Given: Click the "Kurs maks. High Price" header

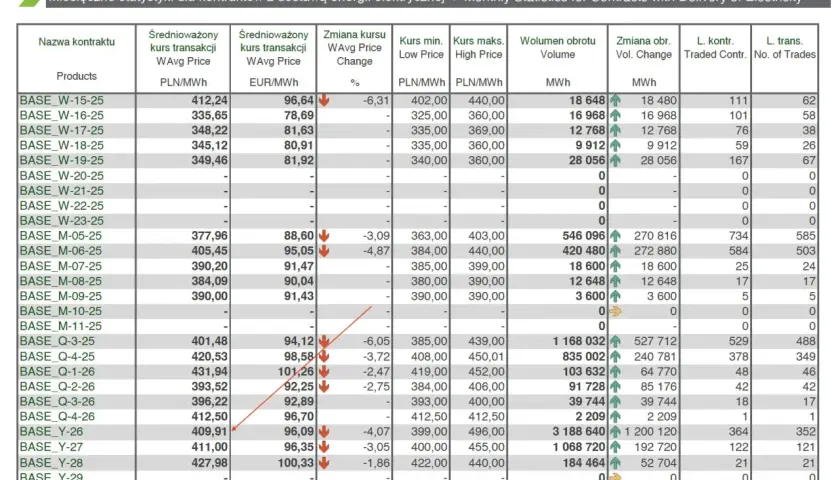Looking at the screenshot, I should [x=478, y=48].
